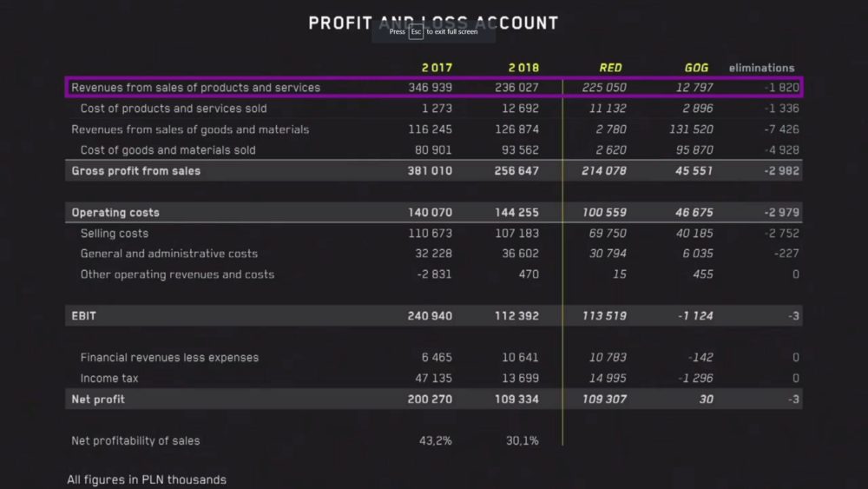Click the Cost of products and services sold label
The image size is (868, 489).
click(174, 109)
